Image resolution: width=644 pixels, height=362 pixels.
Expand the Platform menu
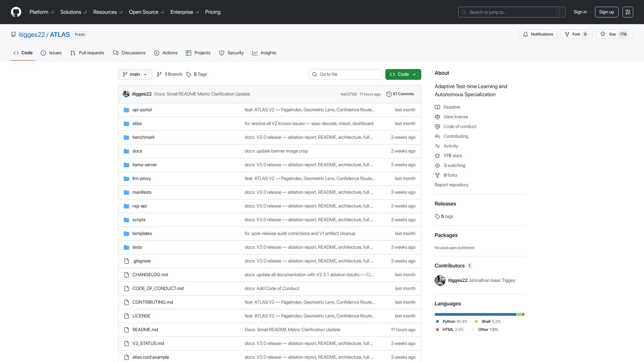42,12
